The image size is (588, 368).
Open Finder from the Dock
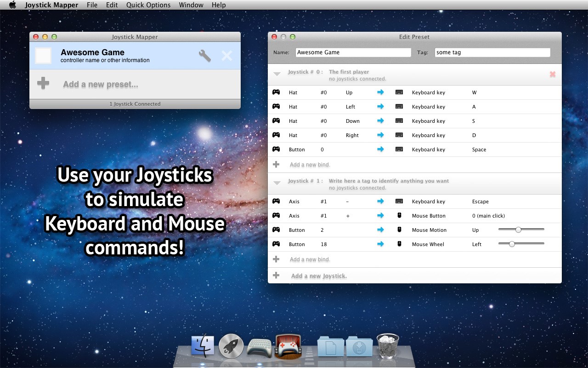[x=203, y=346]
